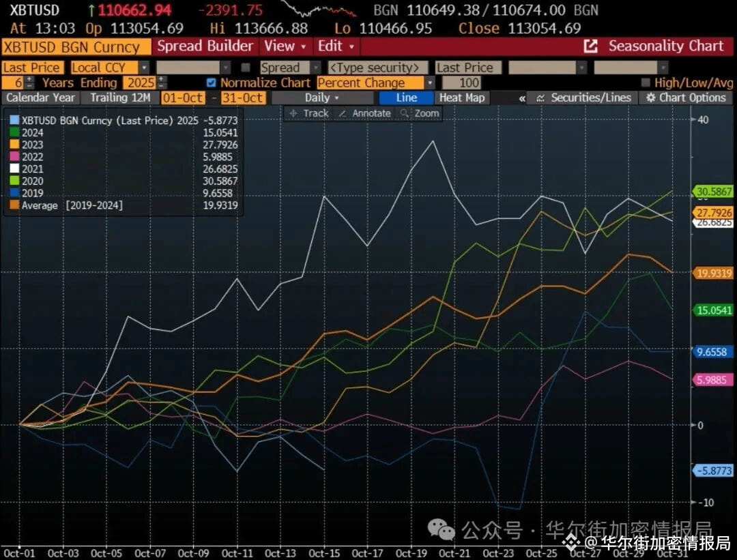Enable High/Low/Avg checkbox
The width and height of the screenshot is (737, 560).
646,83
